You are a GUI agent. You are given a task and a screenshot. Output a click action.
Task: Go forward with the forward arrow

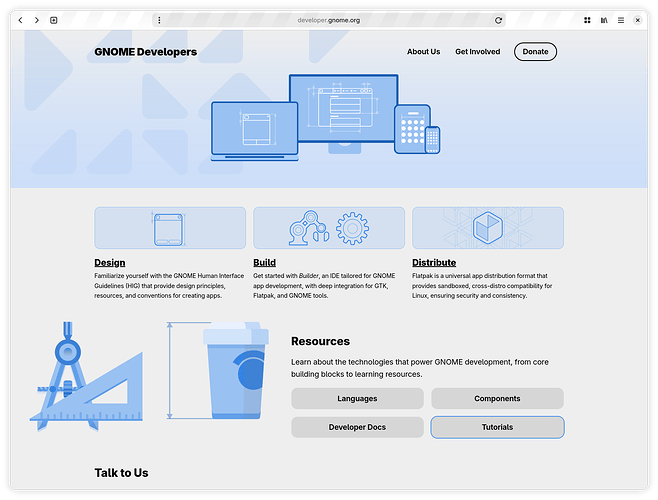click(37, 20)
